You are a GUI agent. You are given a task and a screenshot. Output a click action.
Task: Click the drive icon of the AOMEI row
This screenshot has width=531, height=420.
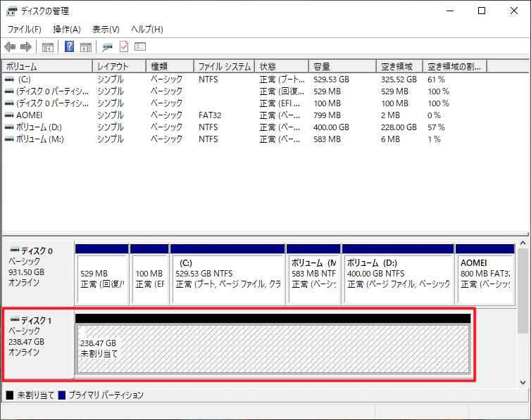point(9,115)
